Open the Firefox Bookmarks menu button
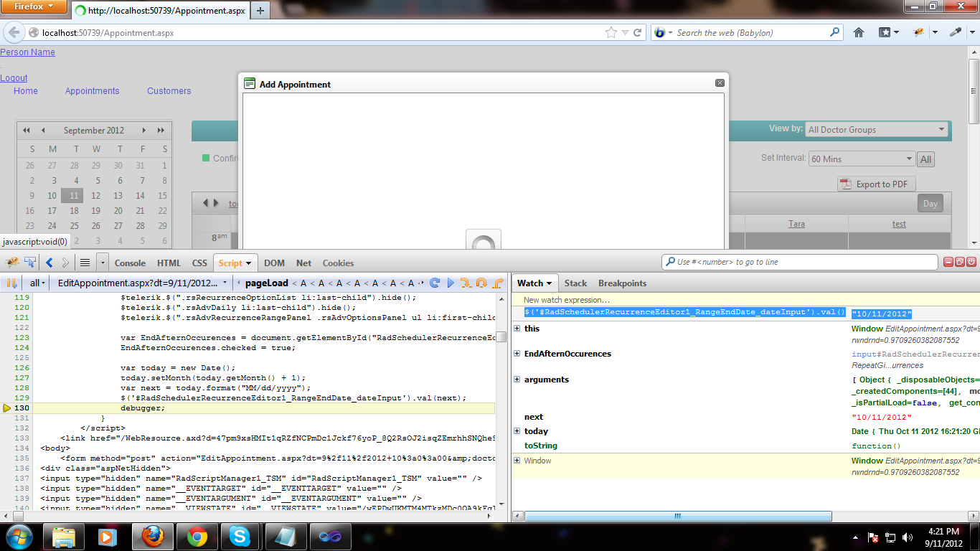Screen dimensions: 980x551 pos(889,32)
